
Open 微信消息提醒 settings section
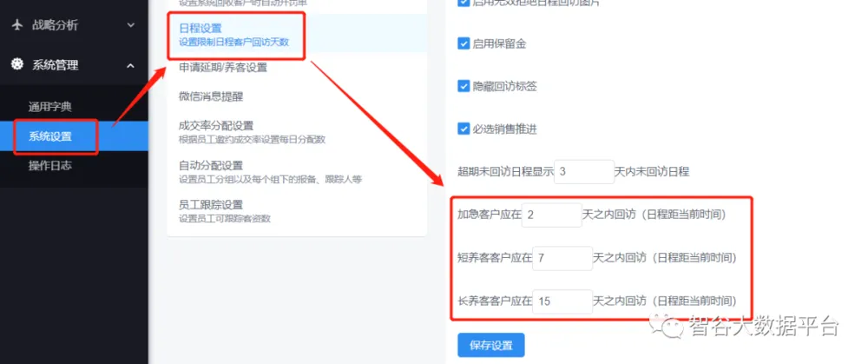(211, 96)
